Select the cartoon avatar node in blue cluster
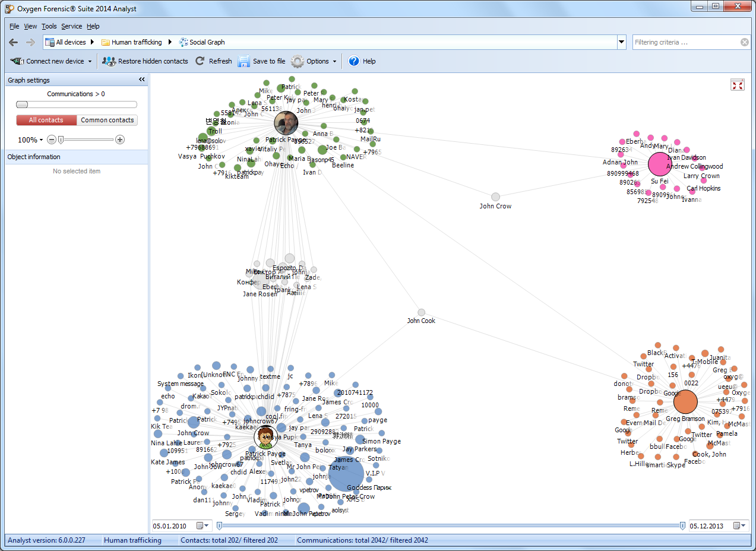 [x=265, y=438]
